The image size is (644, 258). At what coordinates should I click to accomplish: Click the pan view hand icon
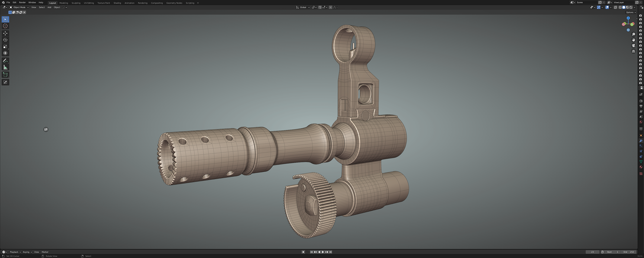(633, 40)
